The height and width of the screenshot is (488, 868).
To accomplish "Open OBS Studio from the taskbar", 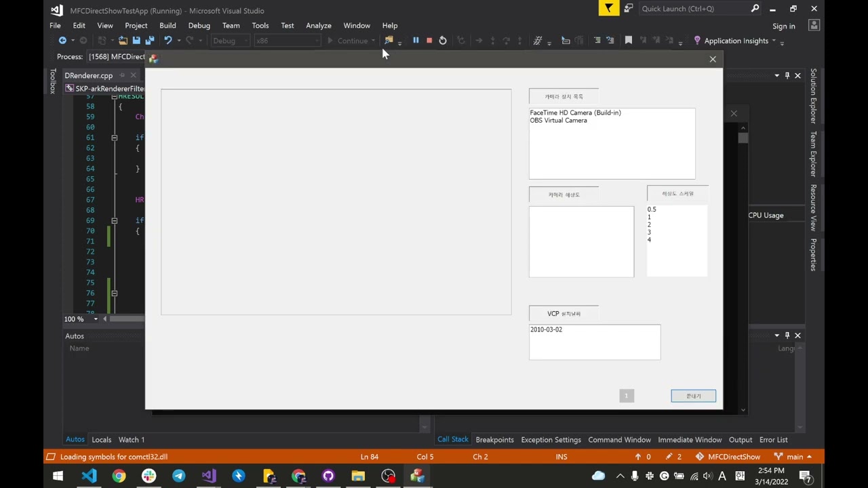I will pyautogui.click(x=388, y=476).
